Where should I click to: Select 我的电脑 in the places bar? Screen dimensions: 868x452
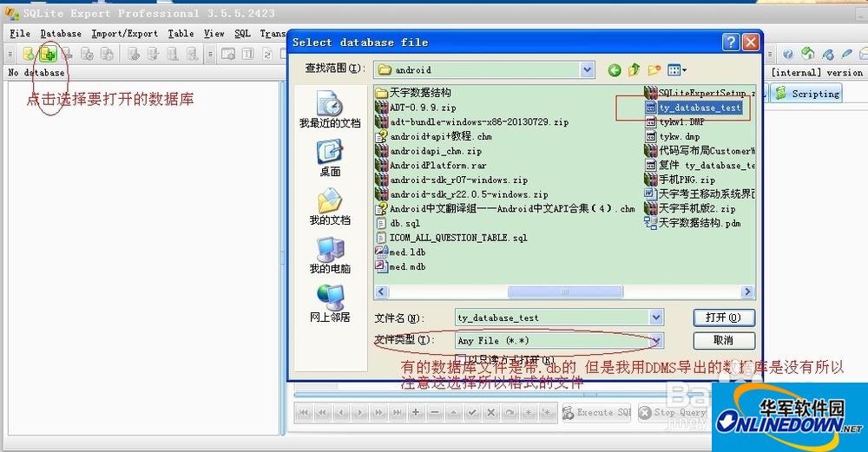click(x=330, y=256)
